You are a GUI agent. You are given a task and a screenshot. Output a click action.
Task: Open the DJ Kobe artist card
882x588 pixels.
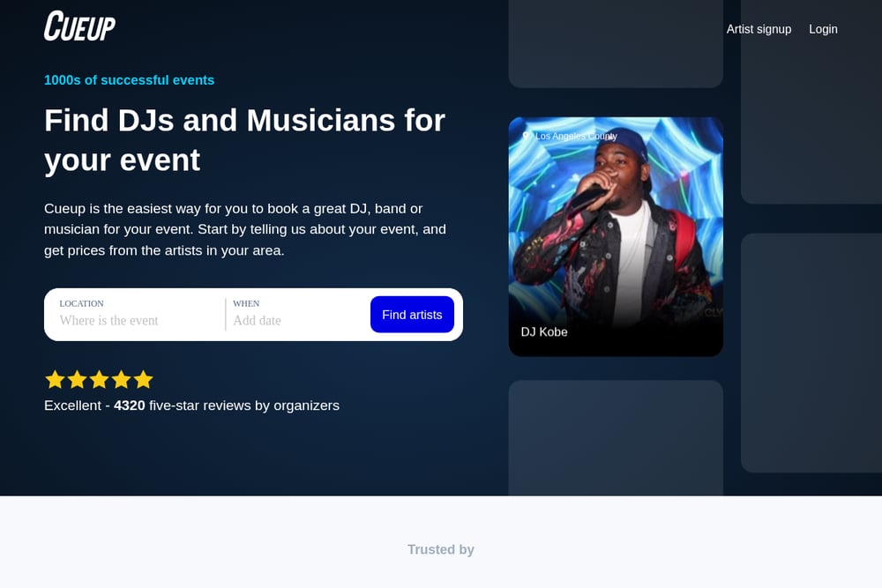point(616,236)
